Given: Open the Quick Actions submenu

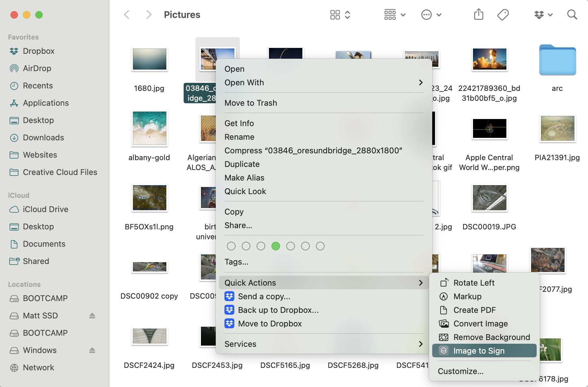Looking at the screenshot, I should (x=324, y=283).
